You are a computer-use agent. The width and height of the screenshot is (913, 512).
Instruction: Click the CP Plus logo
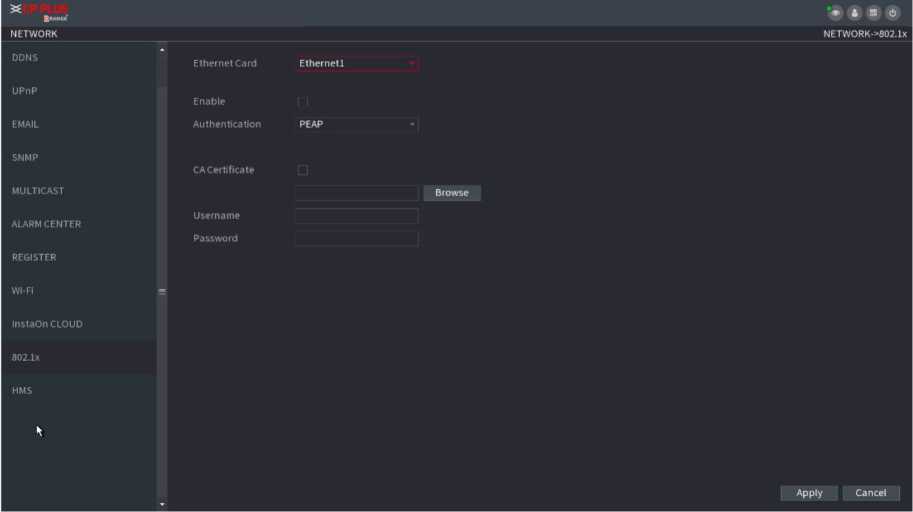coord(39,12)
